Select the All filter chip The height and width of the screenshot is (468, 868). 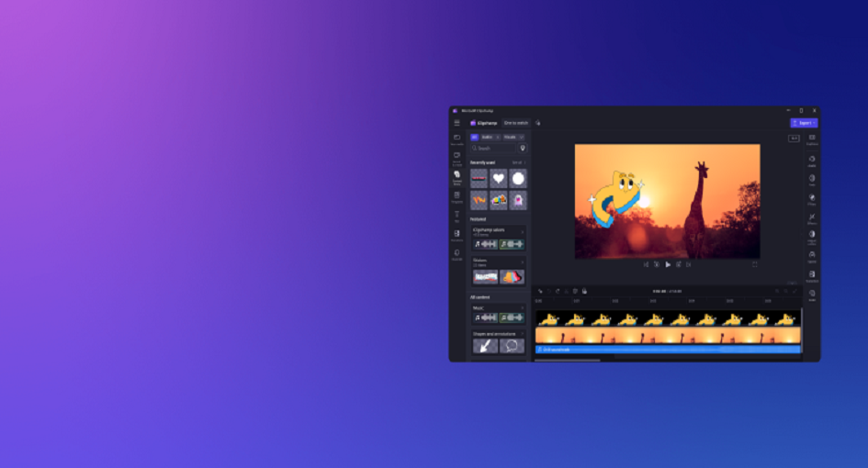[x=474, y=137]
